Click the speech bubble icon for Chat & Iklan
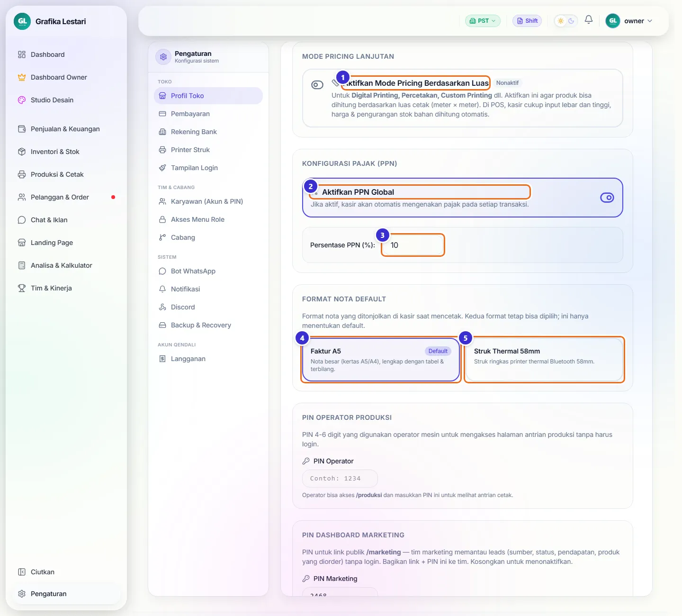682x616 pixels. 22,220
